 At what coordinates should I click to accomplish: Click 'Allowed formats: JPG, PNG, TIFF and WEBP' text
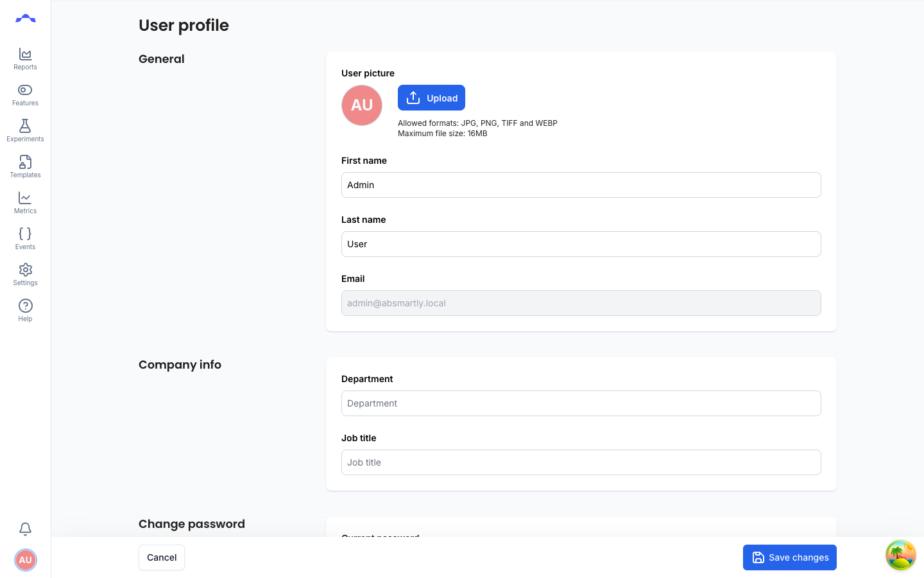click(x=477, y=123)
